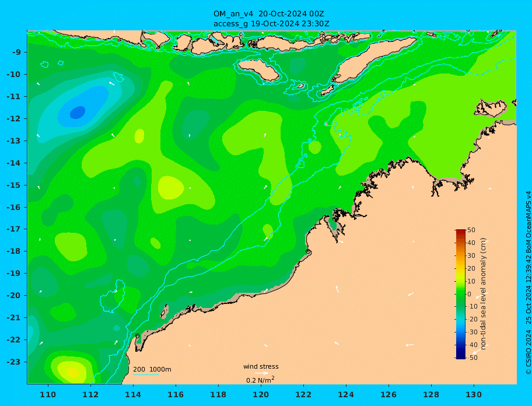Click the yellow anomaly maximum near 111E, -23.5
The height and width of the screenshot is (406, 532).
[x=72, y=373]
